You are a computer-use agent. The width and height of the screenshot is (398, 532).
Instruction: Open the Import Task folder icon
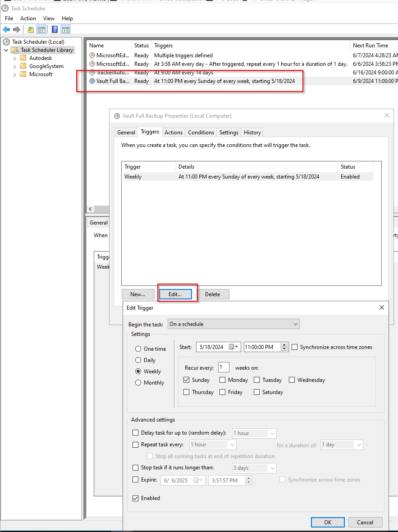30,29
